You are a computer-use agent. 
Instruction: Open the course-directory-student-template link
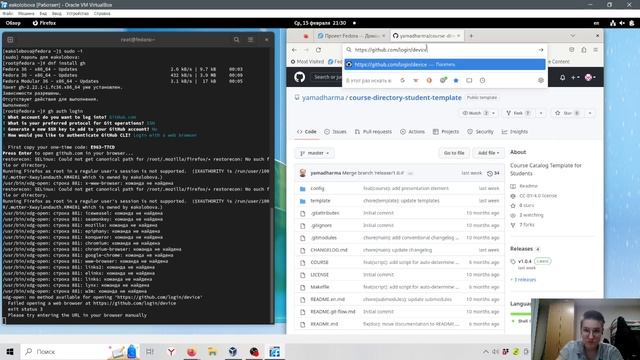click(x=405, y=98)
